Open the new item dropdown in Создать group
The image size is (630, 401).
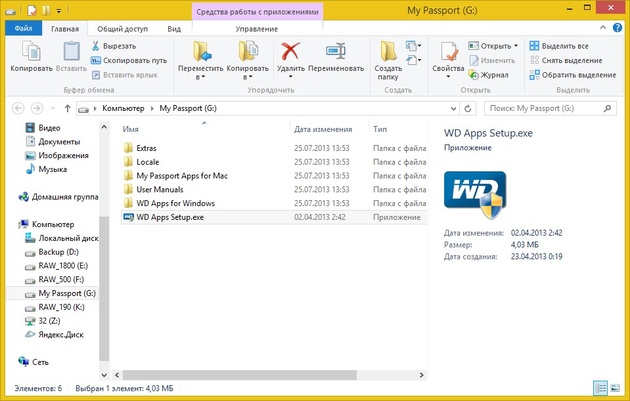point(413,46)
